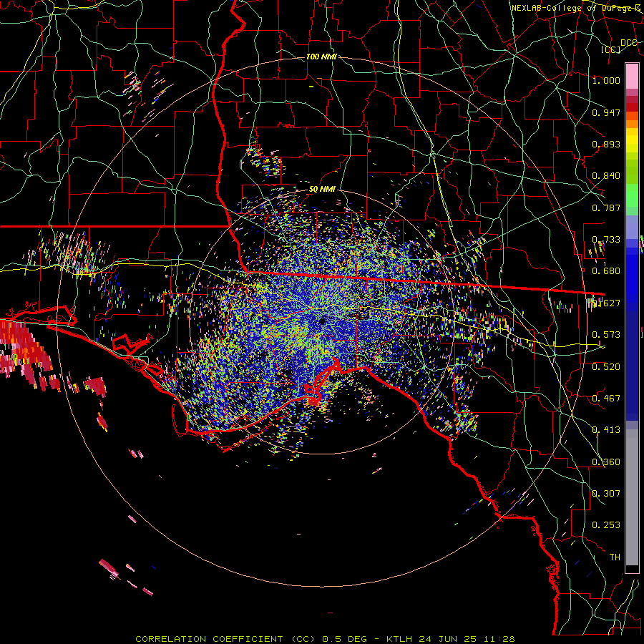Pick the pink top color bar segment

click(x=632, y=76)
